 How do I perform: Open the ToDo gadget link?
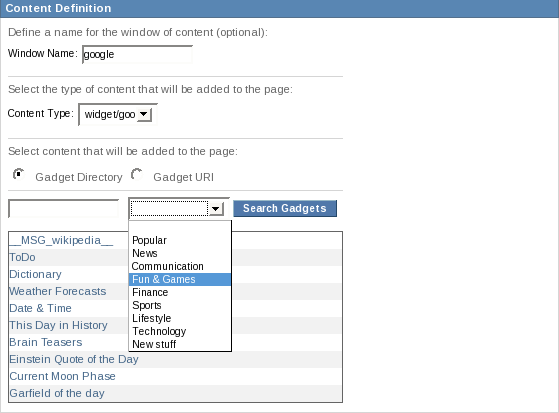click(22, 258)
